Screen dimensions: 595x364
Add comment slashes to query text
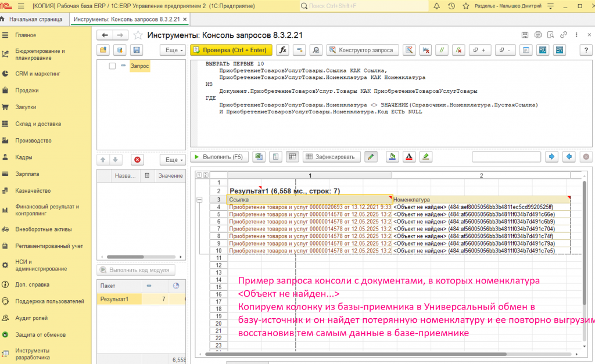pyautogui.click(x=442, y=50)
